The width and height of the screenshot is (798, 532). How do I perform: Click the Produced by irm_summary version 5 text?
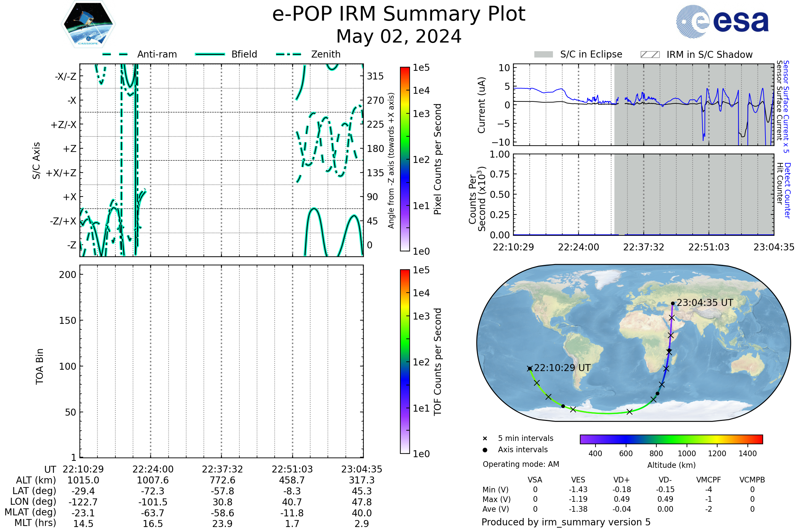566,522
